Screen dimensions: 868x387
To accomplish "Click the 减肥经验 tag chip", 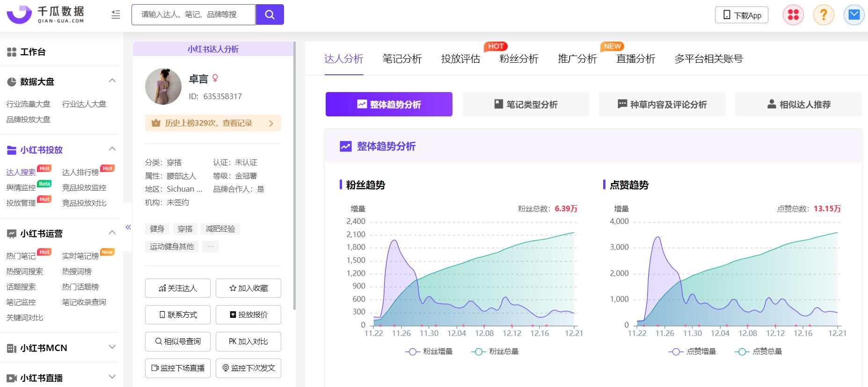I will click(x=220, y=229).
